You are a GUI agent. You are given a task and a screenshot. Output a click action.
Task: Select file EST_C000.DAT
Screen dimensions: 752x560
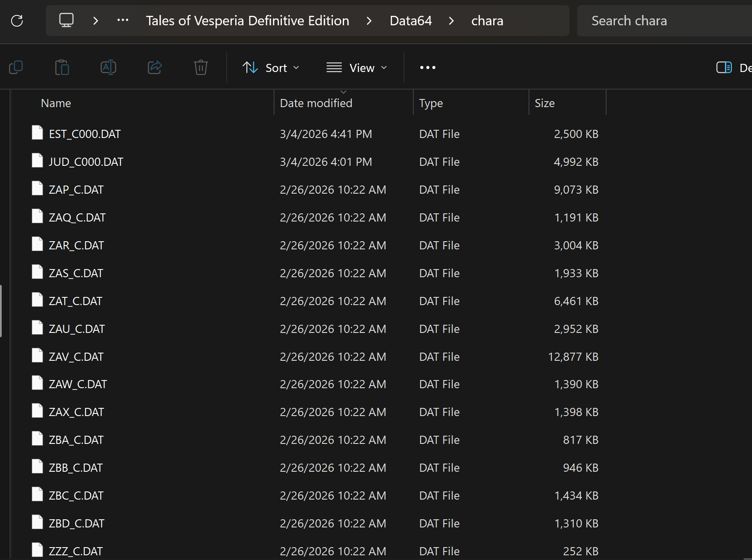[x=85, y=134]
